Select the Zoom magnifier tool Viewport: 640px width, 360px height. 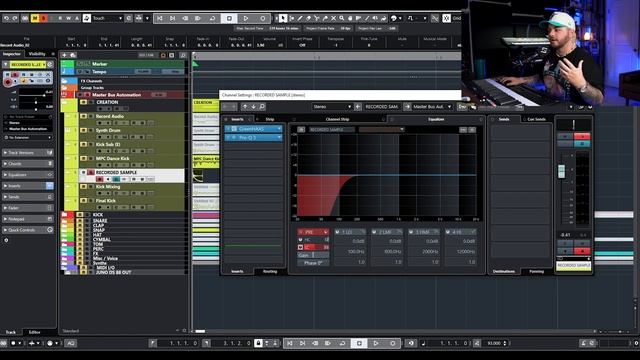point(342,18)
